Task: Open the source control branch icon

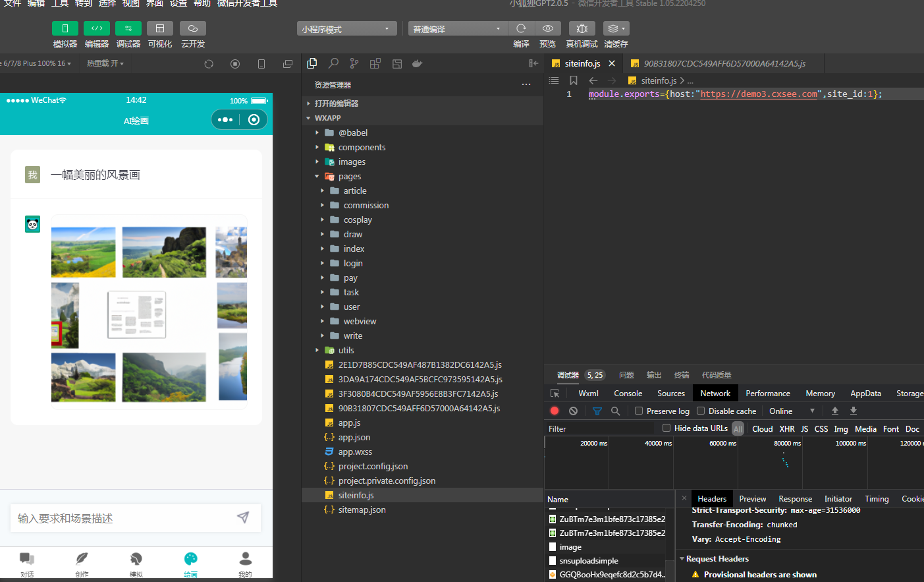Action: pos(354,63)
